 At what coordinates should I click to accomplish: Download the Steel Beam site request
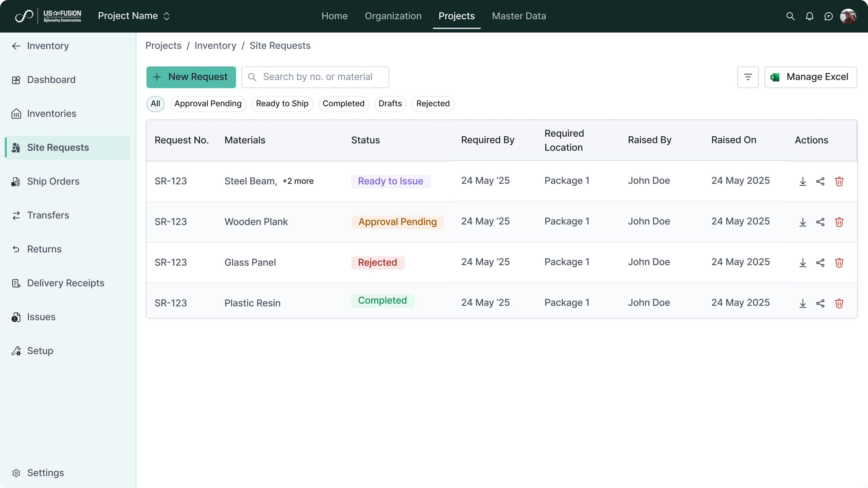pos(803,181)
